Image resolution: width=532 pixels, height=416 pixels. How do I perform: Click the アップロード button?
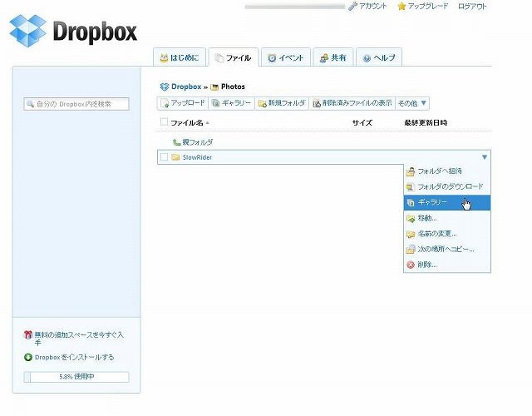[183, 103]
